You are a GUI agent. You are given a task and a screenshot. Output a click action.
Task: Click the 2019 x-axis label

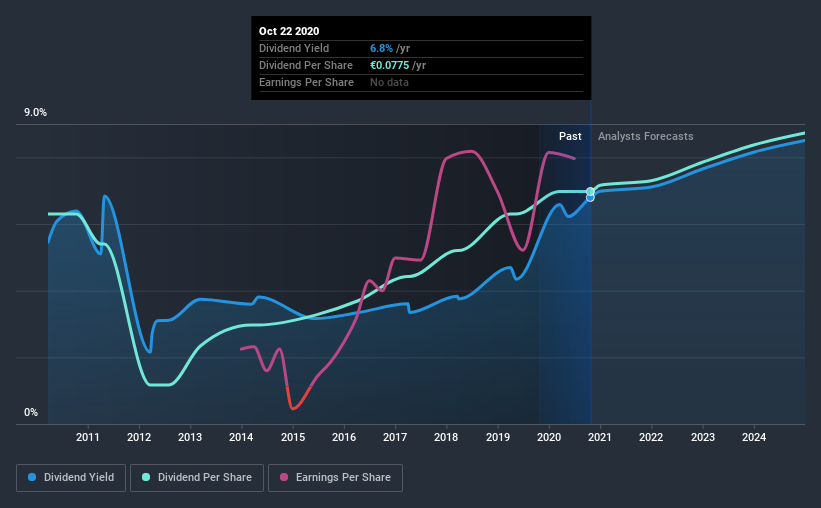click(x=497, y=437)
